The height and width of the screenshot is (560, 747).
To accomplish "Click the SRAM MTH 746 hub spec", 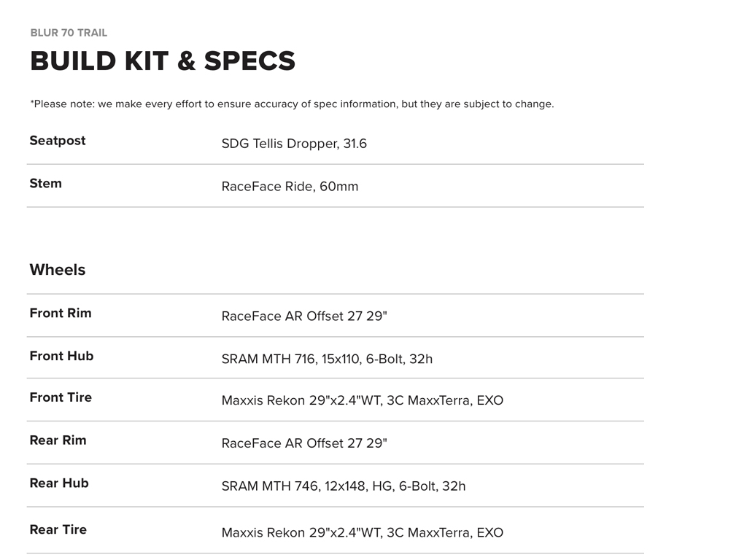I will (344, 486).
